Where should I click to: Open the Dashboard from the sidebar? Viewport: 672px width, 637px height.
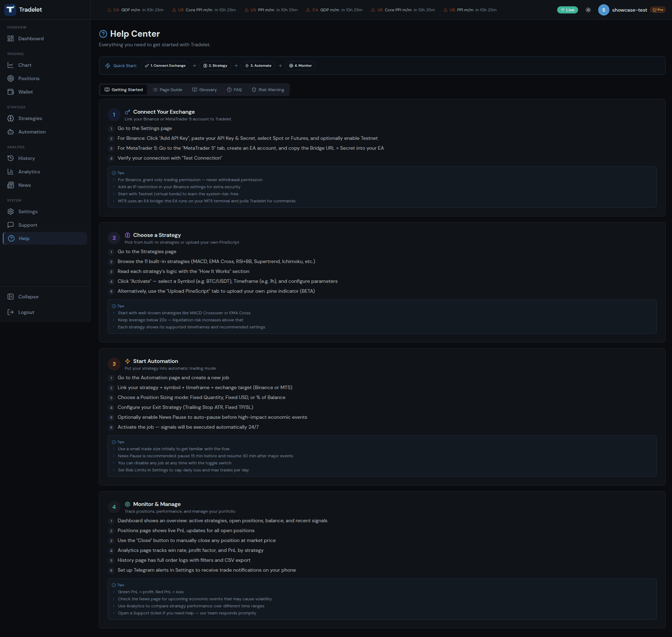click(x=11, y=38)
